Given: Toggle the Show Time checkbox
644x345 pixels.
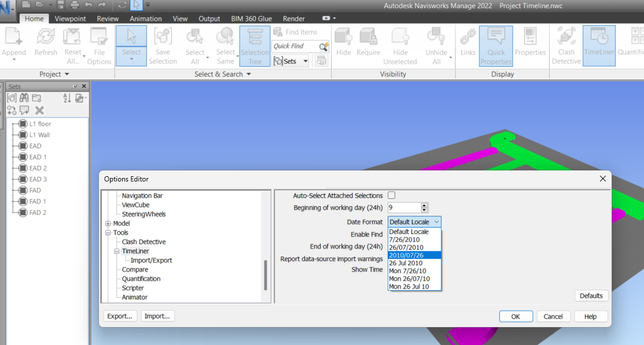Looking at the screenshot, I should point(392,269).
